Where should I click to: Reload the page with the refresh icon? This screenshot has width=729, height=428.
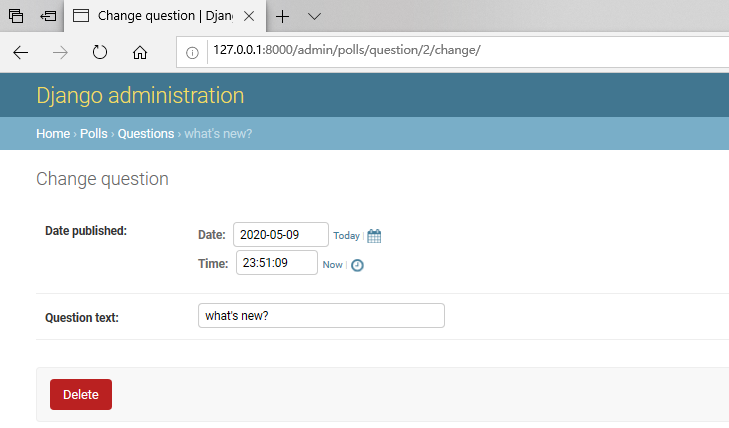99,52
